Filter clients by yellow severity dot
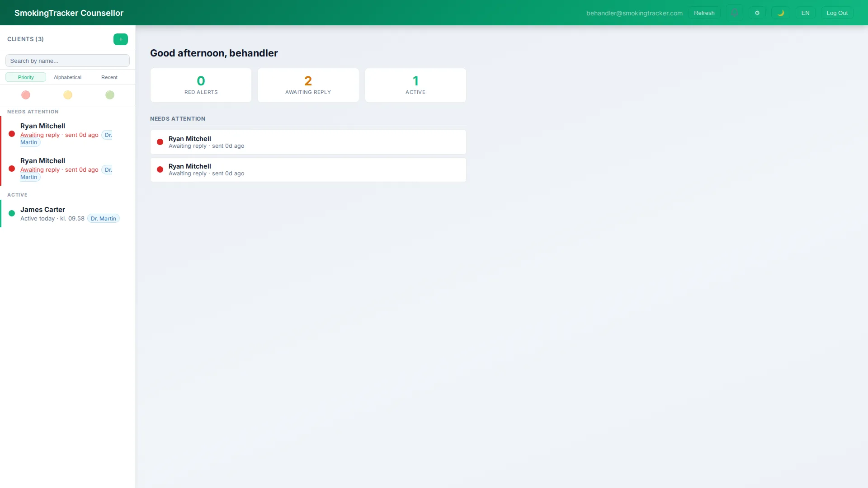 (68, 95)
